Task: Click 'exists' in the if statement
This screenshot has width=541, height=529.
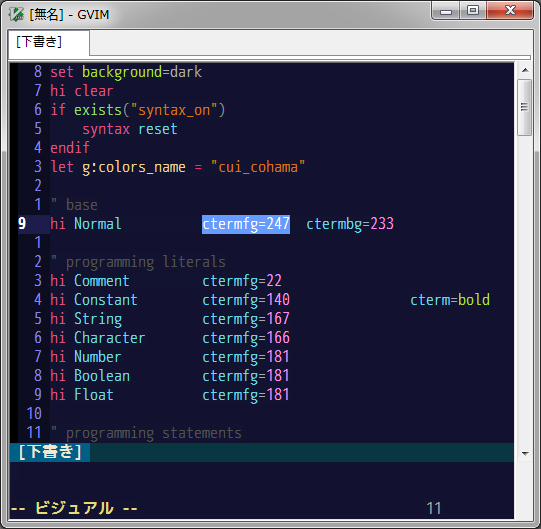Action: click(x=98, y=110)
